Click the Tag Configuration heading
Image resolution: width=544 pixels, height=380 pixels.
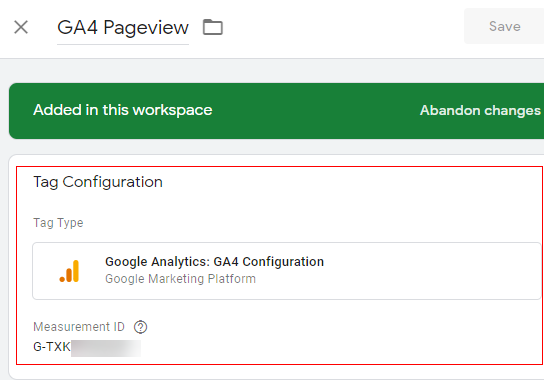pyautogui.click(x=98, y=182)
